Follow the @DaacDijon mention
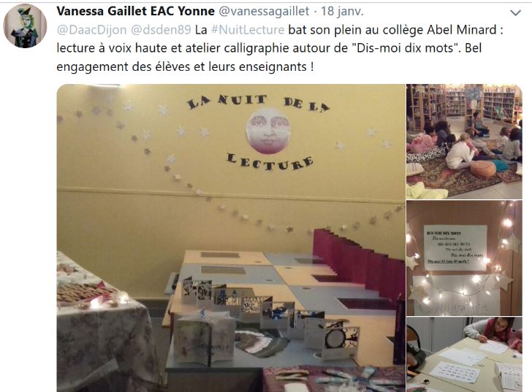This screenshot has height=392, width=532. [91, 30]
